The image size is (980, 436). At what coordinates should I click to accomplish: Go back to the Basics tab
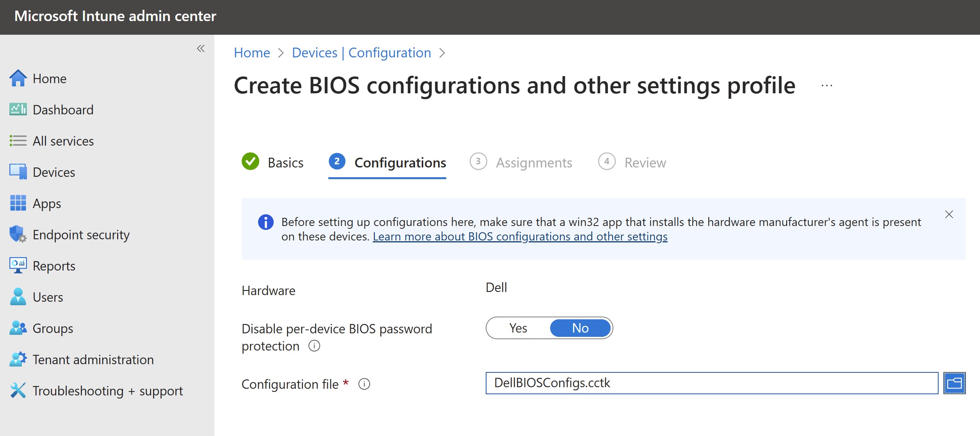(x=285, y=162)
